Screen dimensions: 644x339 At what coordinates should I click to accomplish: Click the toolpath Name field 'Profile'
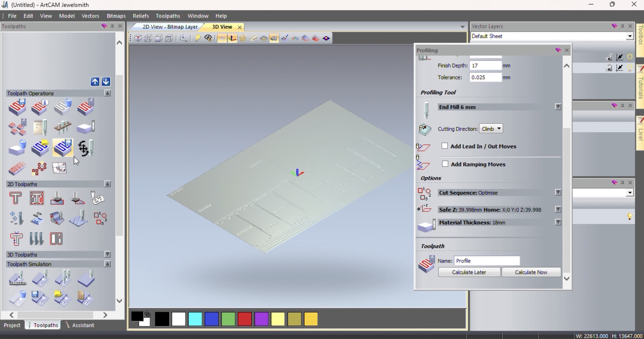(x=487, y=261)
